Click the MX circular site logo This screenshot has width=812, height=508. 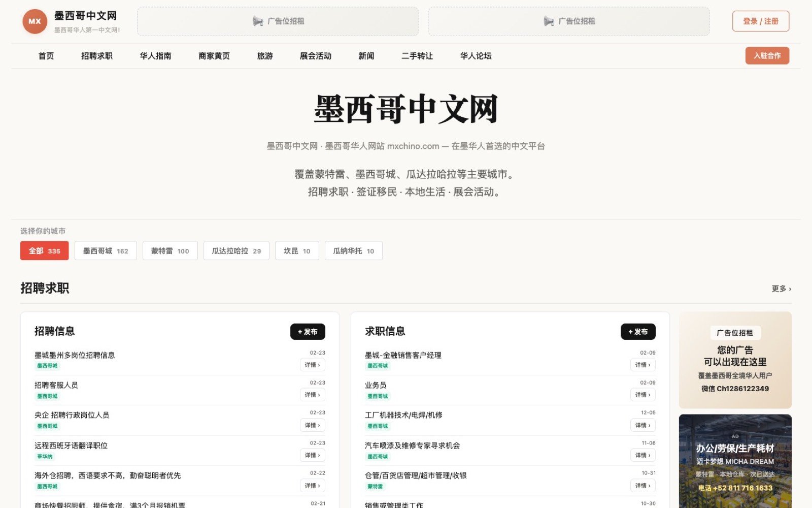point(33,21)
